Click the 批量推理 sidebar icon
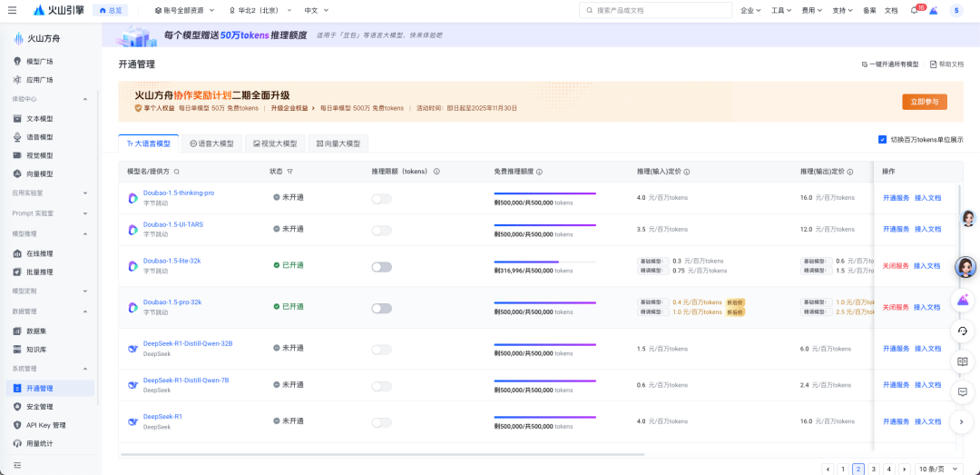This screenshot has width=980, height=475. point(17,272)
